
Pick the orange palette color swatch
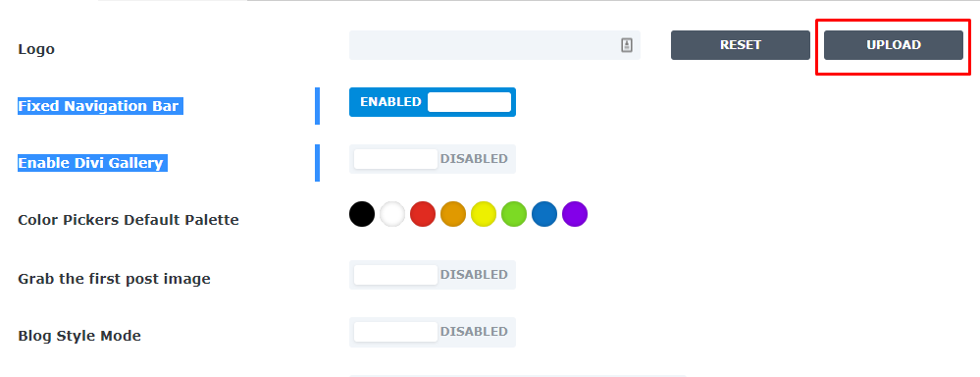[x=453, y=214]
